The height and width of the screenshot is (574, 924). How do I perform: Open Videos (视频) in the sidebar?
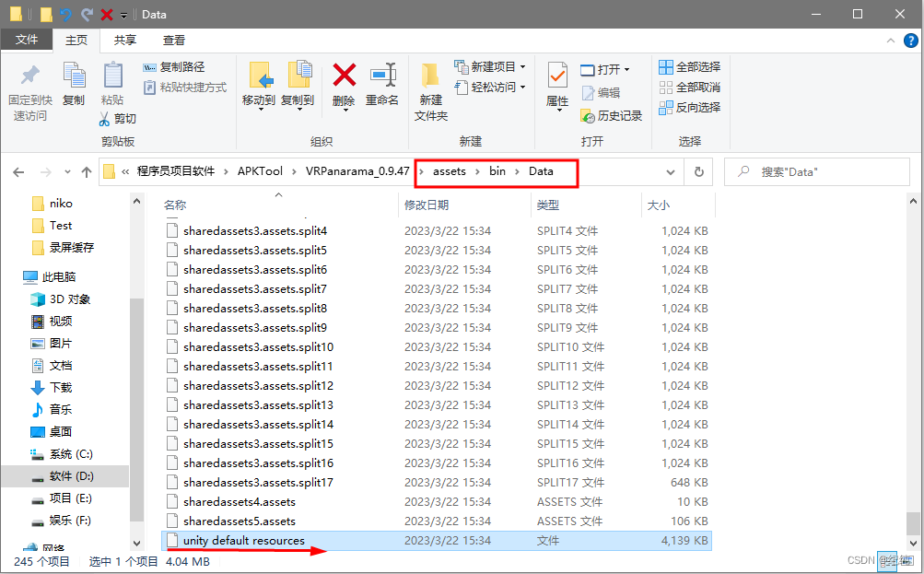(x=52, y=322)
